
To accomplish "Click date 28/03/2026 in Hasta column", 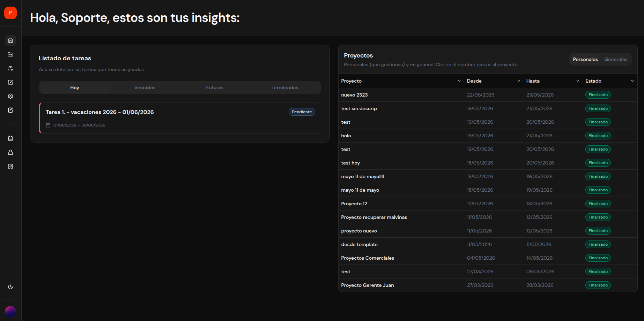I will tap(540, 285).
